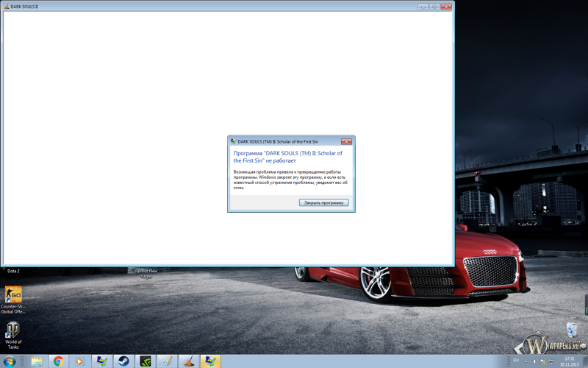
Task: Select the highlighted active crash-report taskbar item
Action: point(210,361)
